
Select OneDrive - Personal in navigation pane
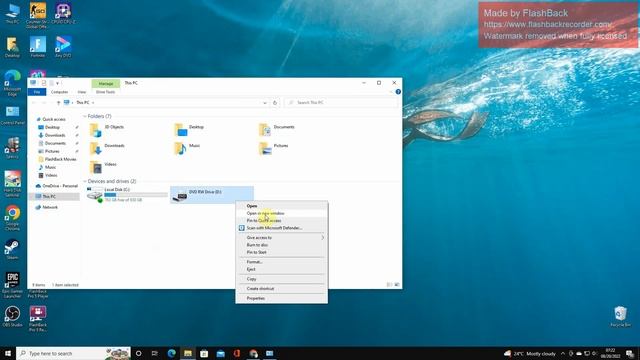point(60,186)
